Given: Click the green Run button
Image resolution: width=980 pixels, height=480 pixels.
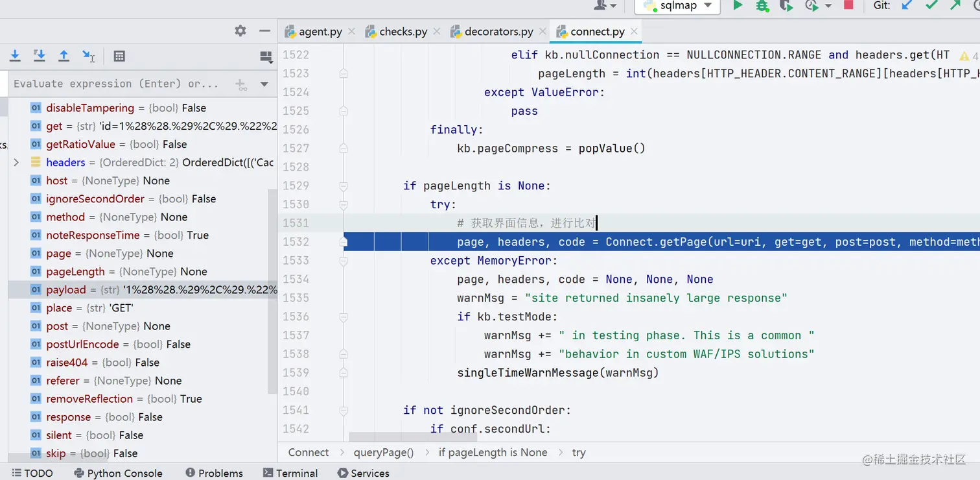Looking at the screenshot, I should click(x=738, y=5).
